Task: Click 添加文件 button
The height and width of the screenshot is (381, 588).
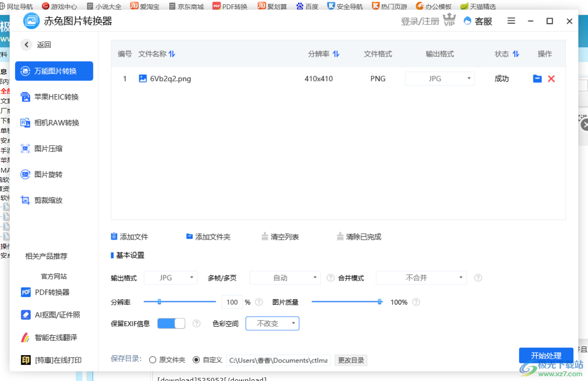Action: (129, 237)
